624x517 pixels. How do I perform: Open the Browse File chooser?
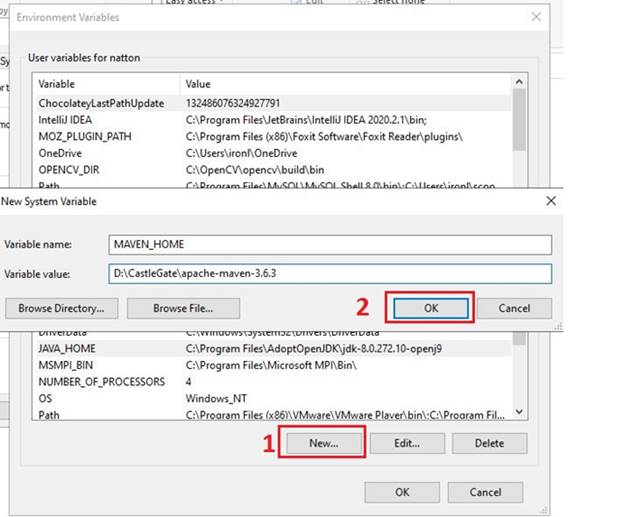click(183, 308)
